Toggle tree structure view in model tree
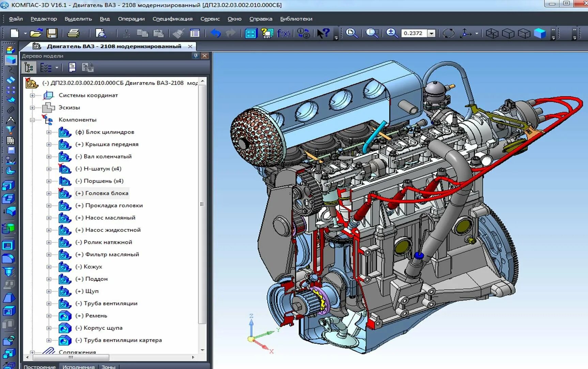The height and width of the screenshot is (369, 588). pyautogui.click(x=29, y=68)
